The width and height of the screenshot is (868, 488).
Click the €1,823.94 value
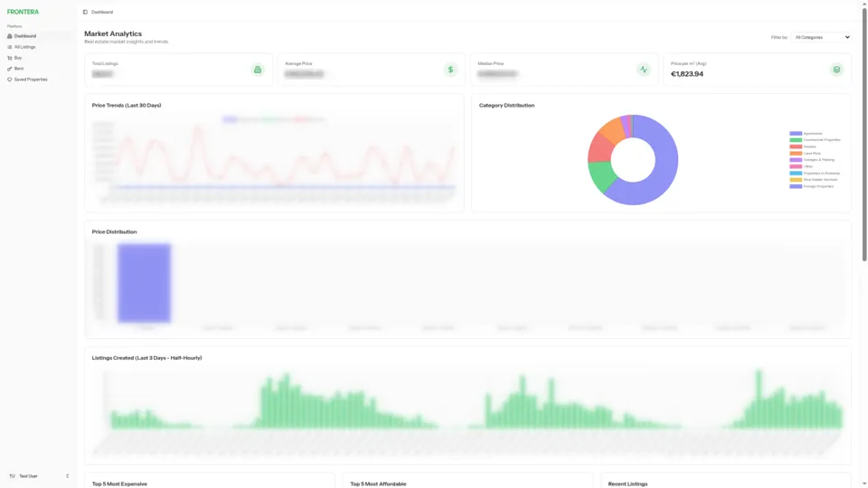(687, 74)
